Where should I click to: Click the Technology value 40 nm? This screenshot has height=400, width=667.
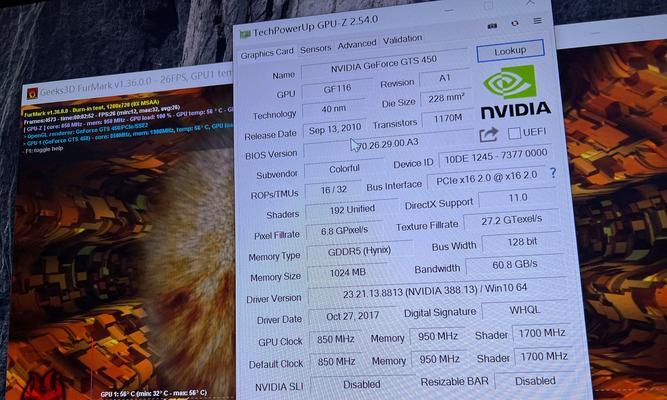tap(334, 109)
